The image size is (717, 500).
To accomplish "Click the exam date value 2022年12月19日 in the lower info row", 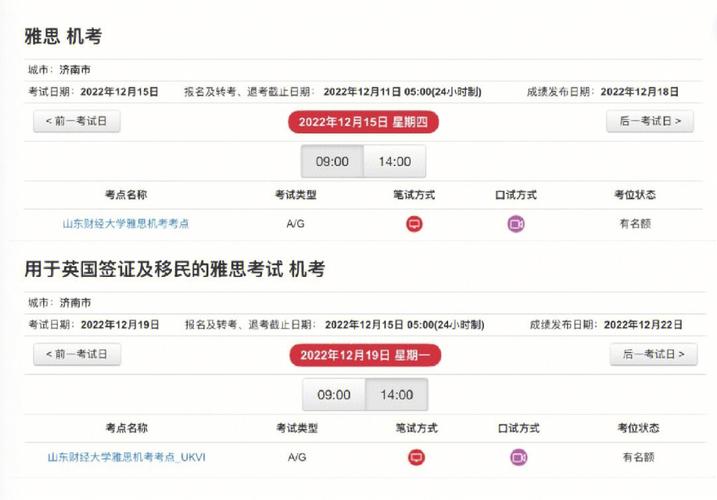I will tap(120, 325).
